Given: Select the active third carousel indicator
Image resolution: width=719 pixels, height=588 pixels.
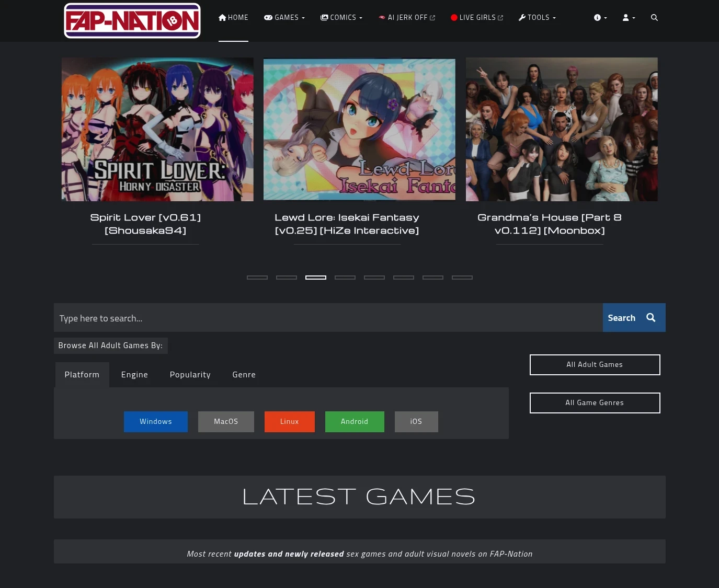Looking at the screenshot, I should point(316,278).
